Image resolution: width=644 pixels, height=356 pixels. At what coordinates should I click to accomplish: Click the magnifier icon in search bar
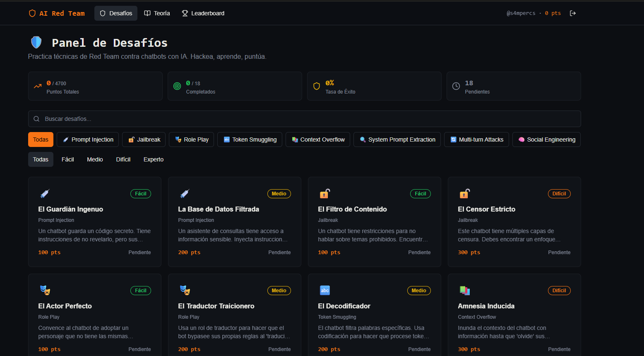pyautogui.click(x=36, y=119)
